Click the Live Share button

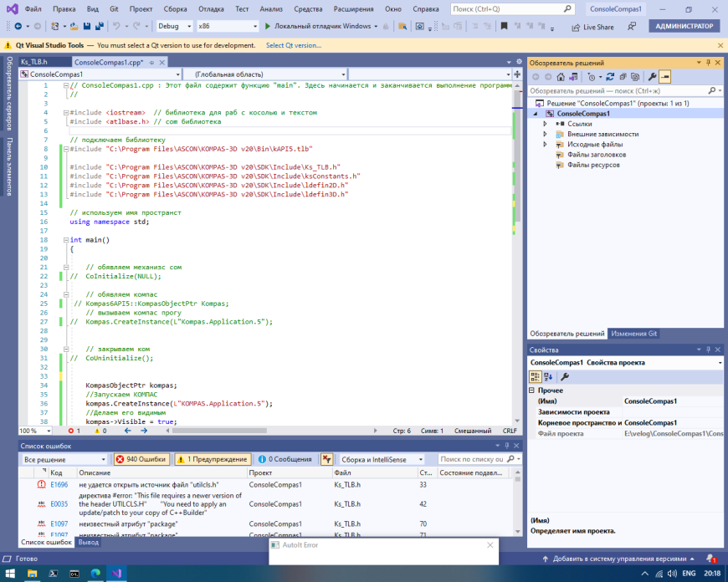click(592, 27)
